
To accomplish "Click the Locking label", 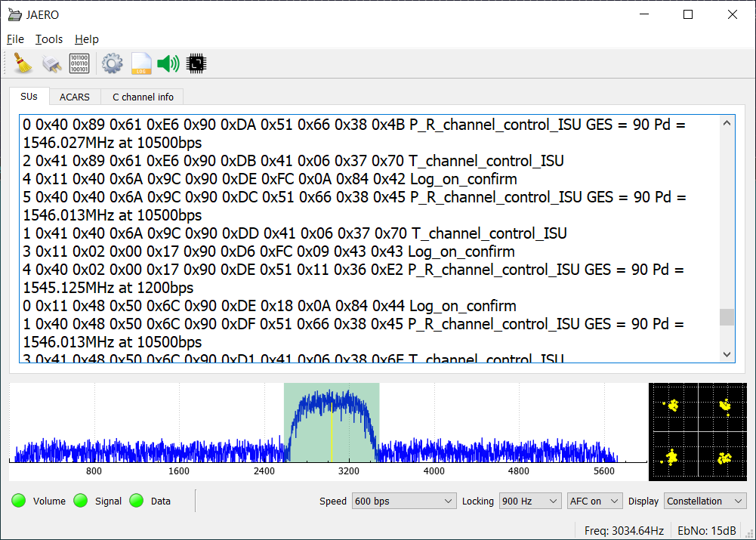I will click(x=478, y=501).
